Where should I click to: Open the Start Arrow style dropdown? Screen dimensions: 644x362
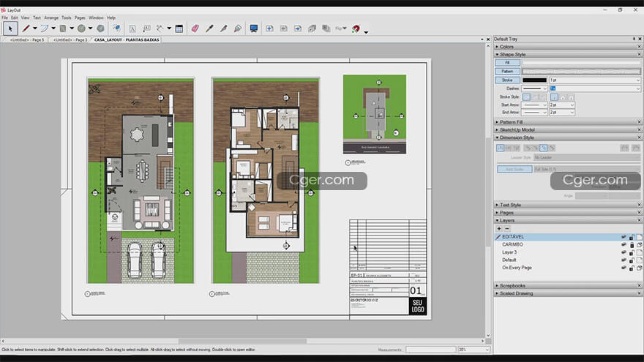coord(534,105)
